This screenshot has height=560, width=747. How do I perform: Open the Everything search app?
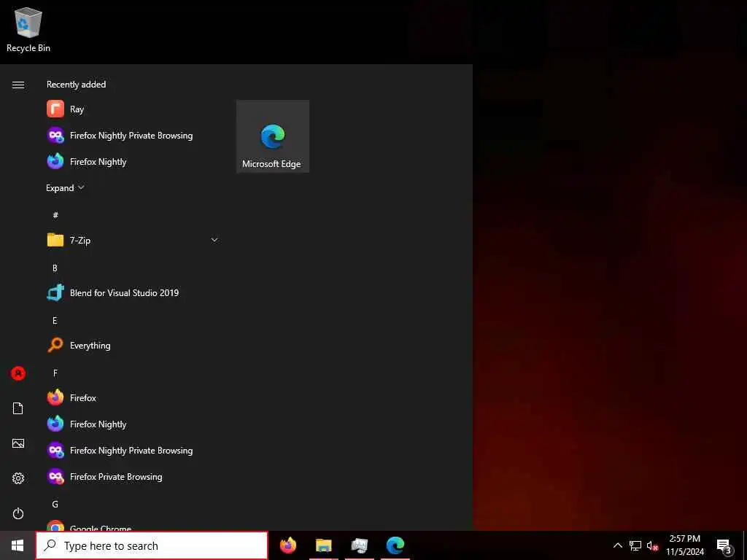pyautogui.click(x=133, y=345)
